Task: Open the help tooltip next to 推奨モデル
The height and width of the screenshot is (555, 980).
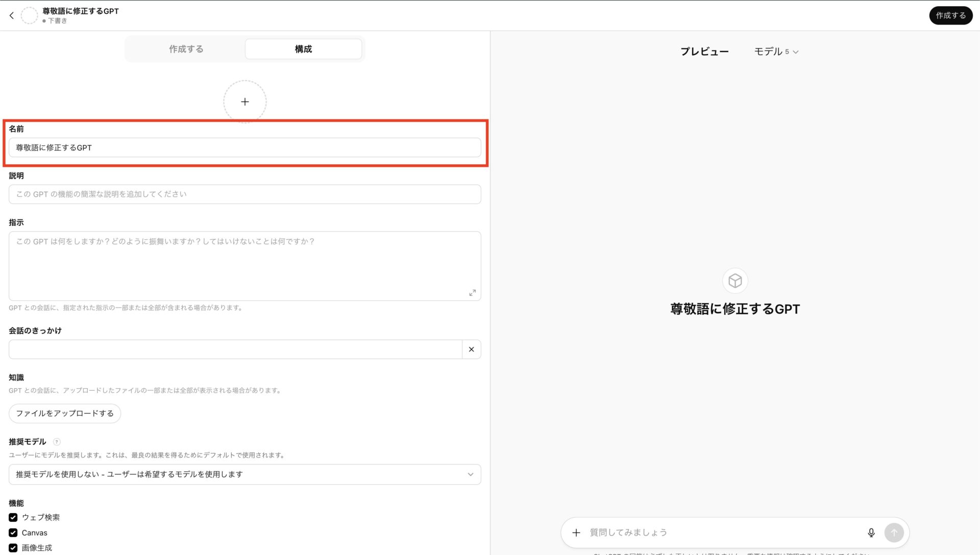Action: tap(57, 442)
